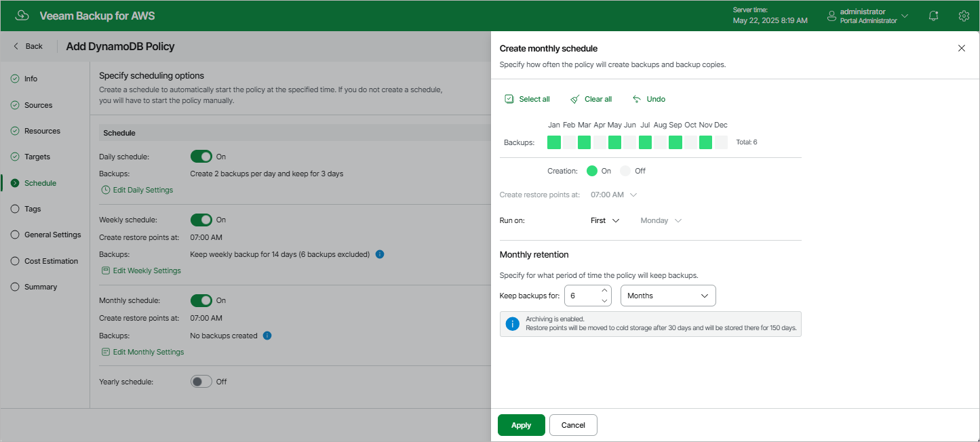This screenshot has height=442, width=980.
Task: Enable the Yearly schedule toggle
Action: coord(201,382)
